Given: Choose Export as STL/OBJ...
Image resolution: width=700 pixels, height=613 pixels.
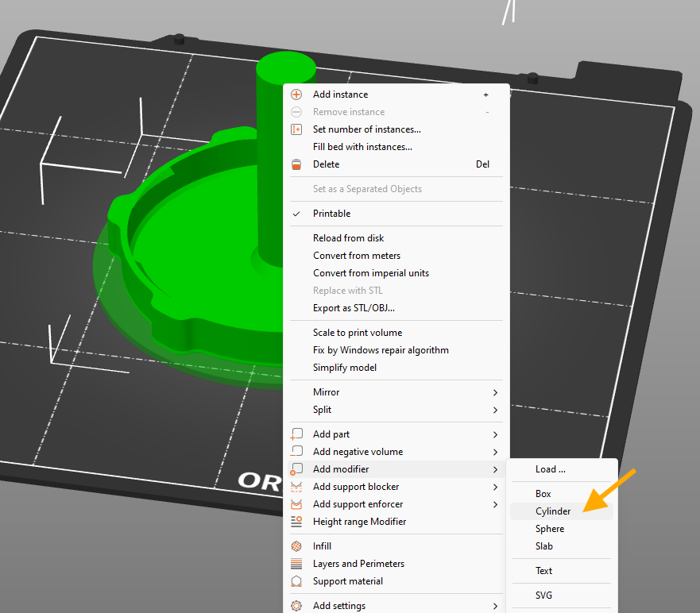Looking at the screenshot, I should (x=354, y=308).
